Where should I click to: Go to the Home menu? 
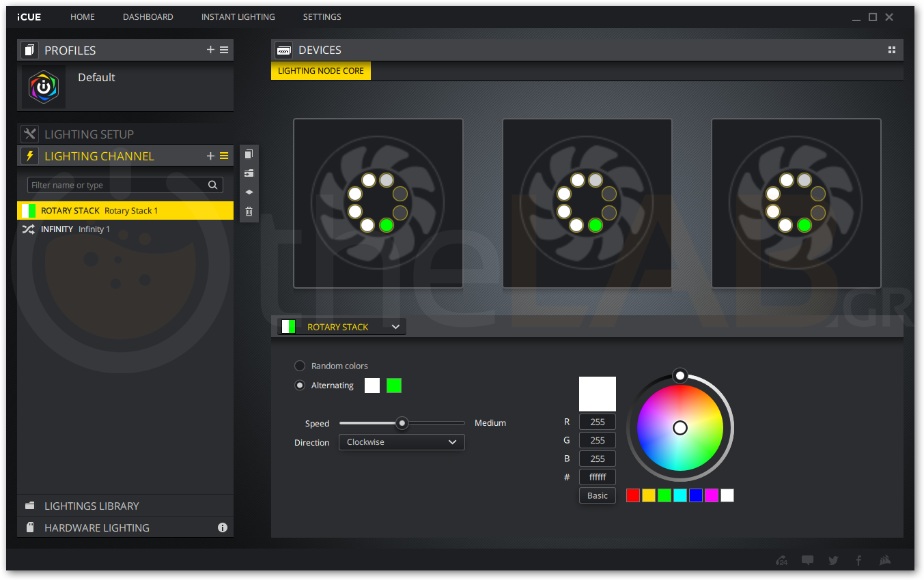click(83, 17)
